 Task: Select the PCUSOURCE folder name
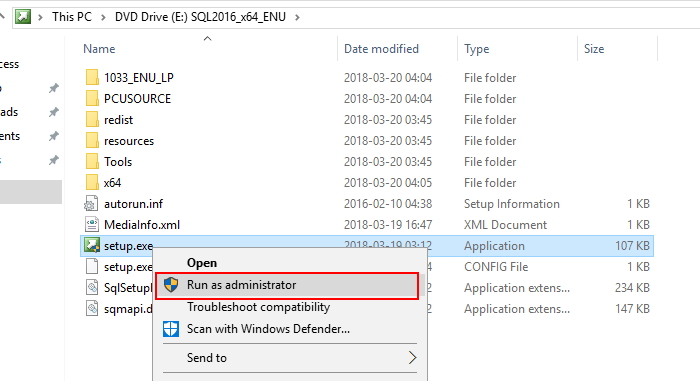pyautogui.click(x=138, y=99)
